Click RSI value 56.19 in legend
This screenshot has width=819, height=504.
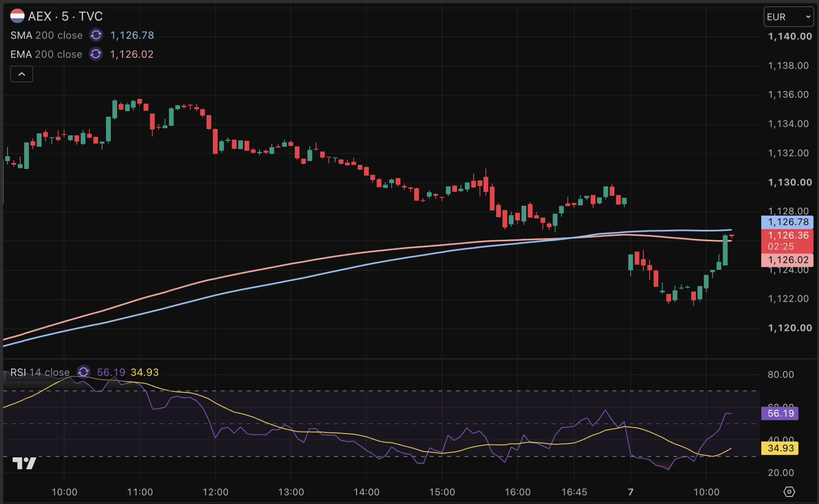(x=111, y=372)
